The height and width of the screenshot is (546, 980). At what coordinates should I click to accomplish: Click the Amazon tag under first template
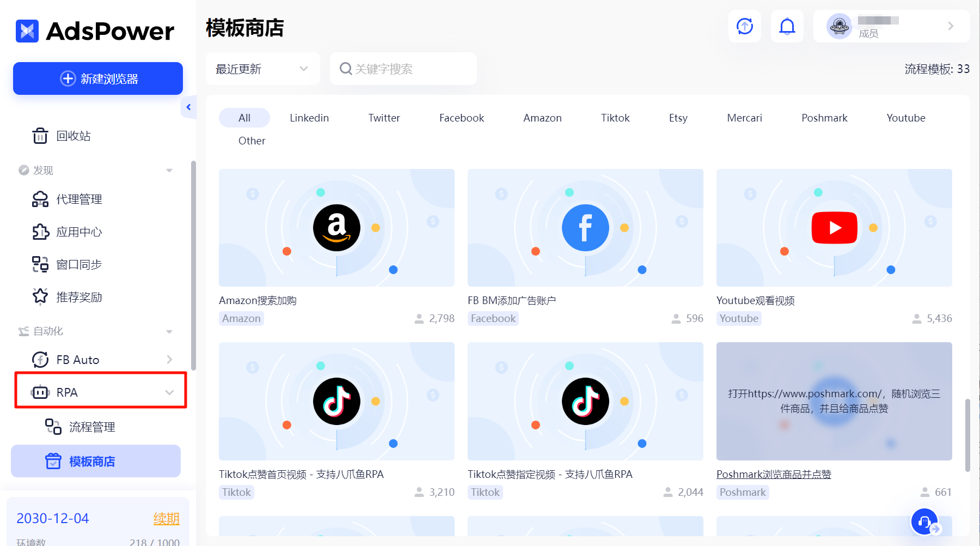241,318
